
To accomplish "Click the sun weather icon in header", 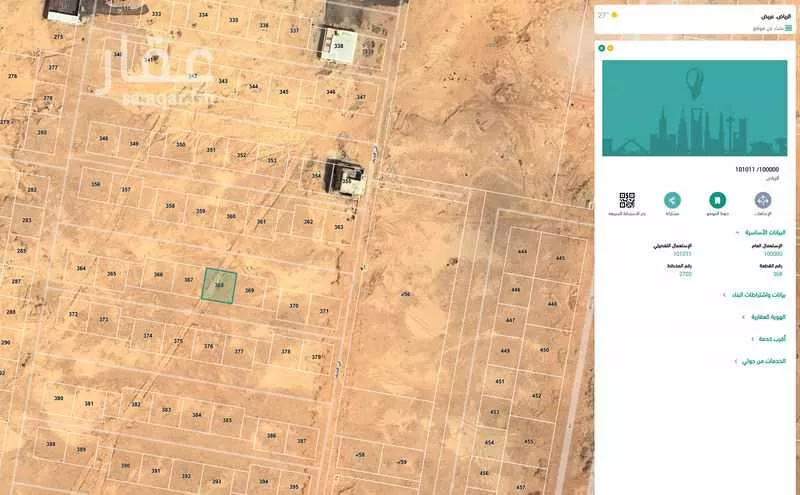I will 614,15.
